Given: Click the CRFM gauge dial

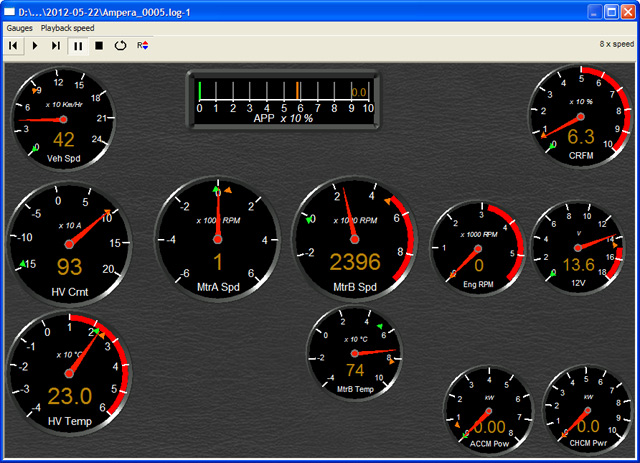Looking at the screenshot, I should pos(580,116).
